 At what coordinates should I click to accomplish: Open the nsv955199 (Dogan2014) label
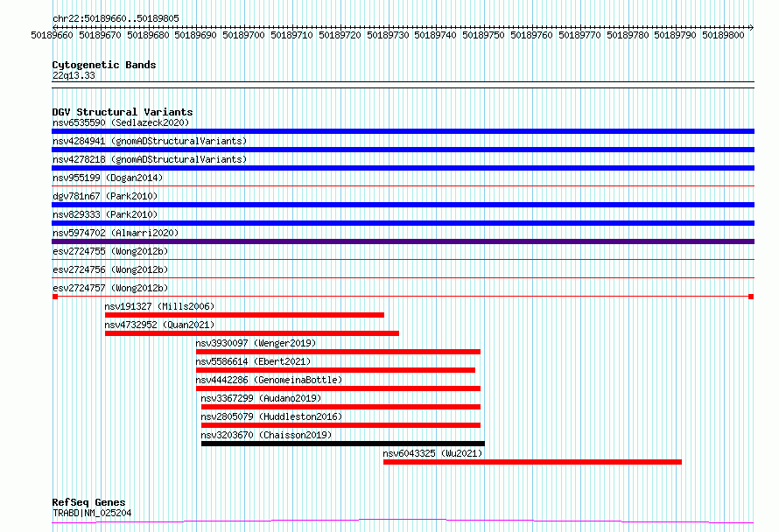108,178
